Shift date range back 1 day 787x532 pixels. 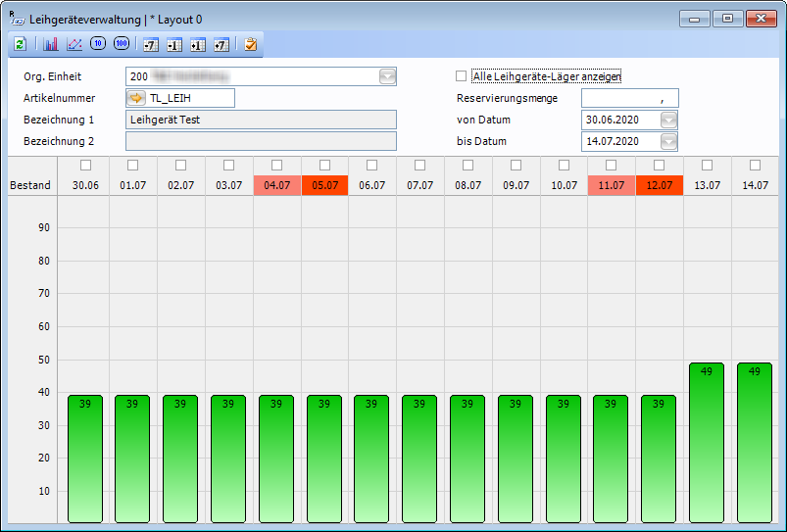click(173, 44)
